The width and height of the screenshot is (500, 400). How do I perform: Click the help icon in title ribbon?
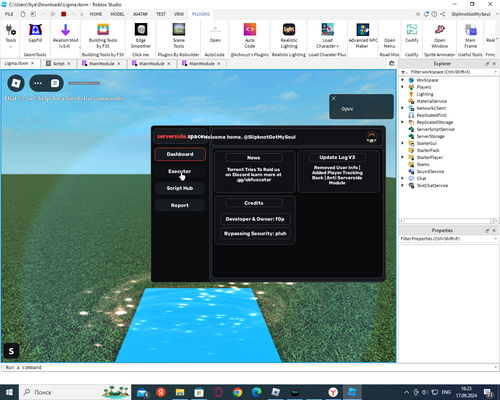click(x=434, y=14)
